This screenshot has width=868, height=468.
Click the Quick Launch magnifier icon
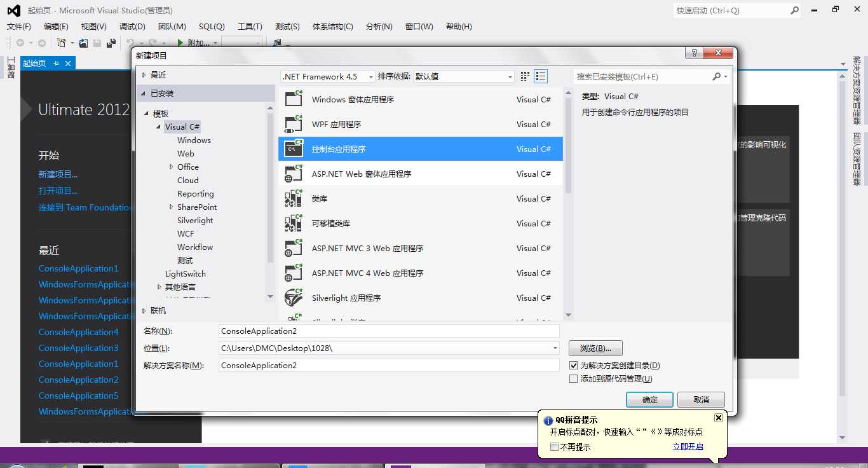(794, 10)
